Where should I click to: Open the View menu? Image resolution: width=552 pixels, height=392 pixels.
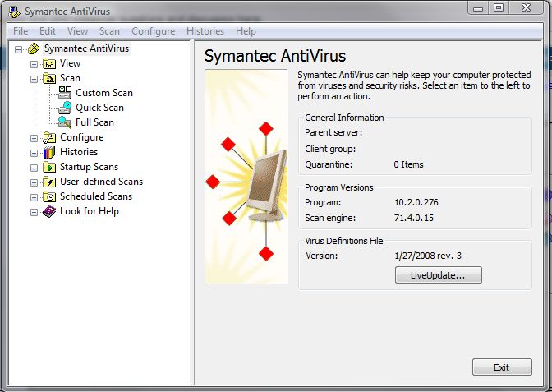(x=77, y=31)
